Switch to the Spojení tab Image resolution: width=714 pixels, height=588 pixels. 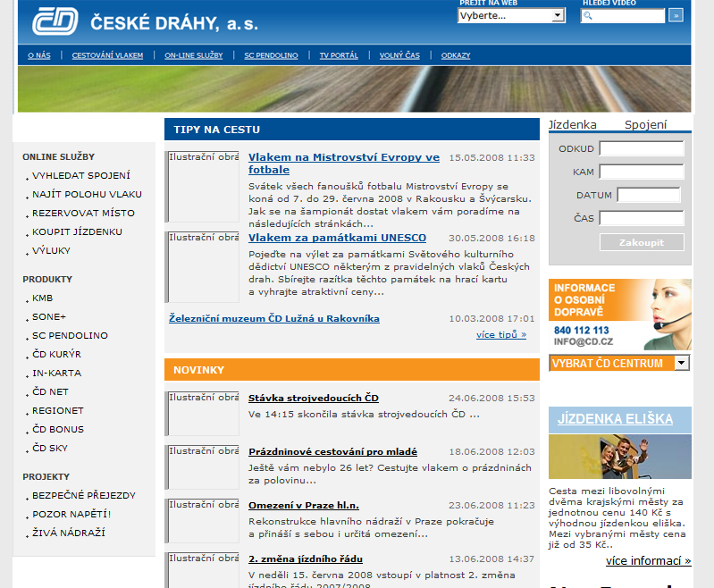645,125
